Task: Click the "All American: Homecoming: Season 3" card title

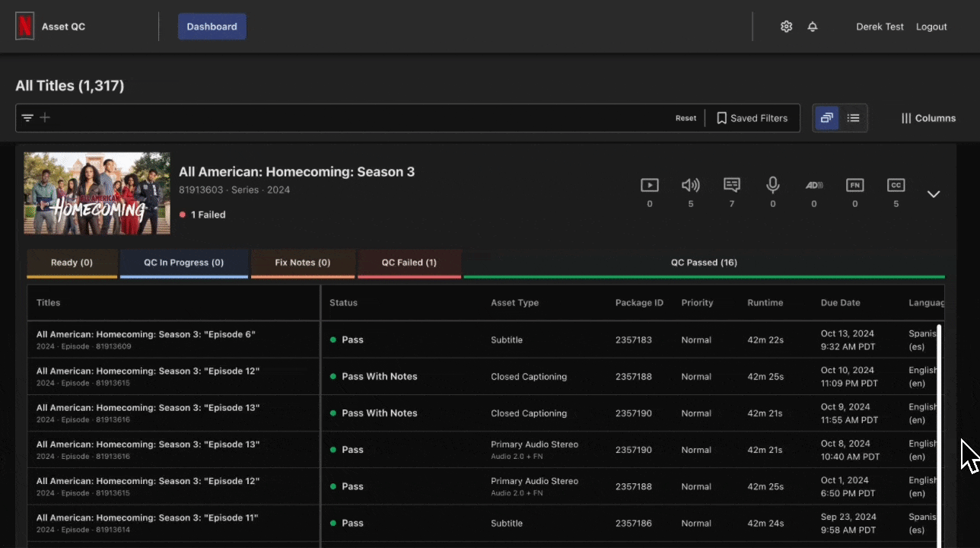Action: point(297,172)
